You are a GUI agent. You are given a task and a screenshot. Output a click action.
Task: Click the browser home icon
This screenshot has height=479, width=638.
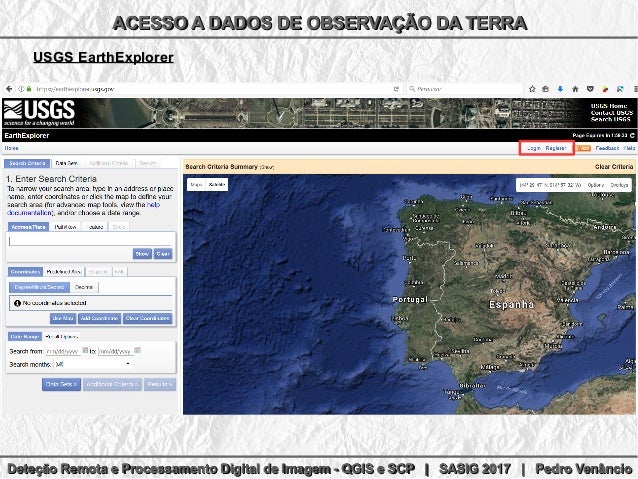click(x=575, y=89)
